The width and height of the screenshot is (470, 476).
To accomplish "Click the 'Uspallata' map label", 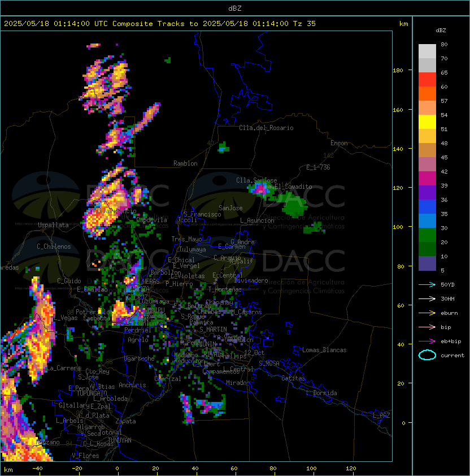I will click(53, 225).
